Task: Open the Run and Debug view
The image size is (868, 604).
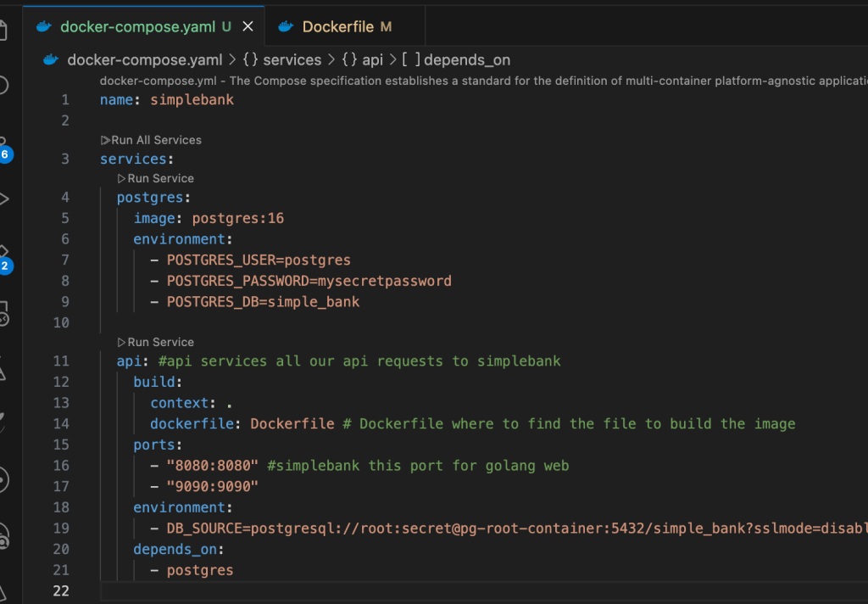Action: click(x=3, y=199)
